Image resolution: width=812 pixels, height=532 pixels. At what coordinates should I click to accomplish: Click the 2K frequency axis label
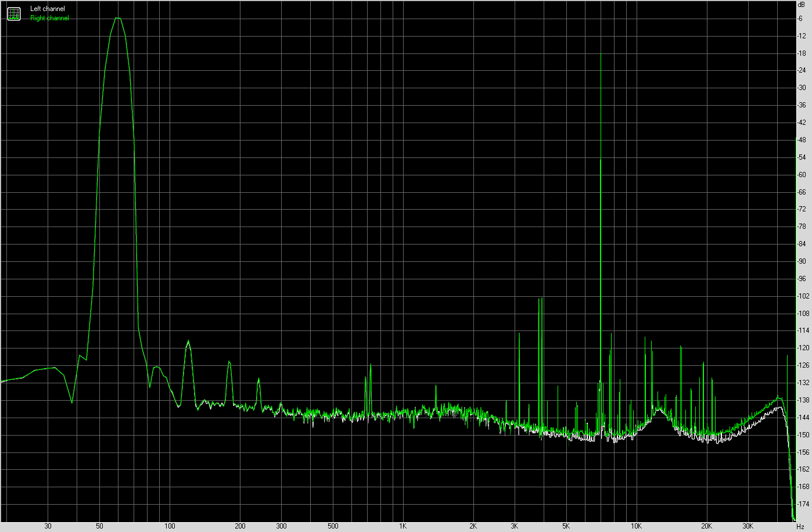pyautogui.click(x=473, y=527)
